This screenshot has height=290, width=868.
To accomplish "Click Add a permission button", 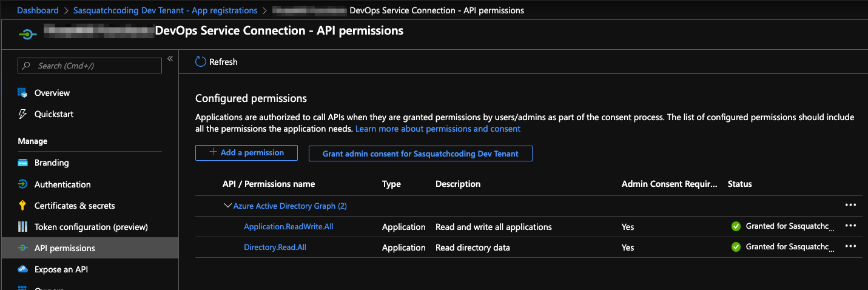I will coord(246,153).
